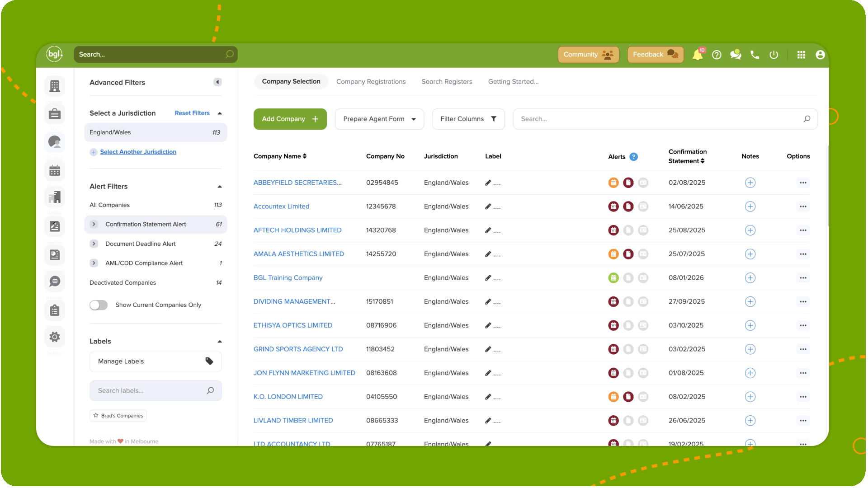The image size is (868, 488).
Task: Add a note for AMALA AESTHETICS LIMITED
Action: tap(750, 254)
